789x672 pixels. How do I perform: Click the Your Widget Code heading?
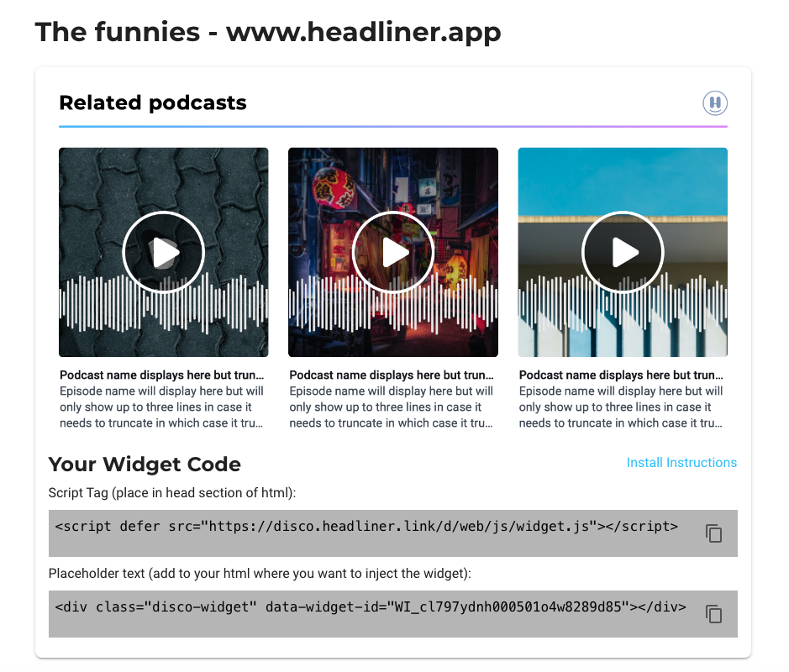[x=145, y=464]
